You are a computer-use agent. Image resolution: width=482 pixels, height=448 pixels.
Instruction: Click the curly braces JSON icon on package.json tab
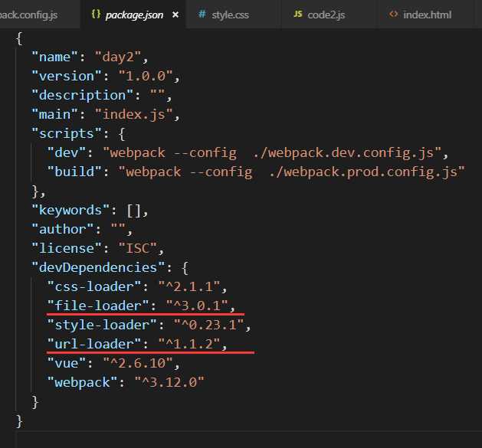click(96, 15)
